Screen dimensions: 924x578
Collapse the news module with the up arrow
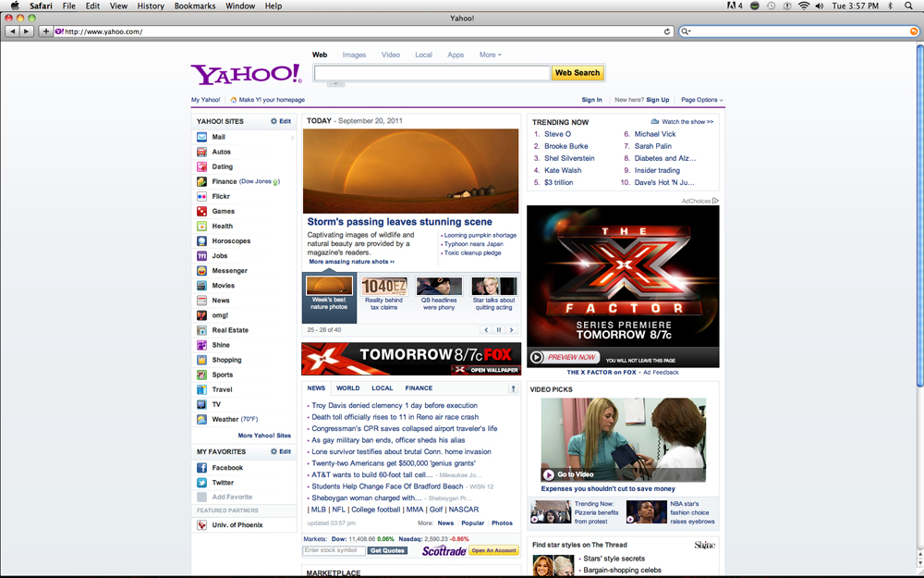513,388
